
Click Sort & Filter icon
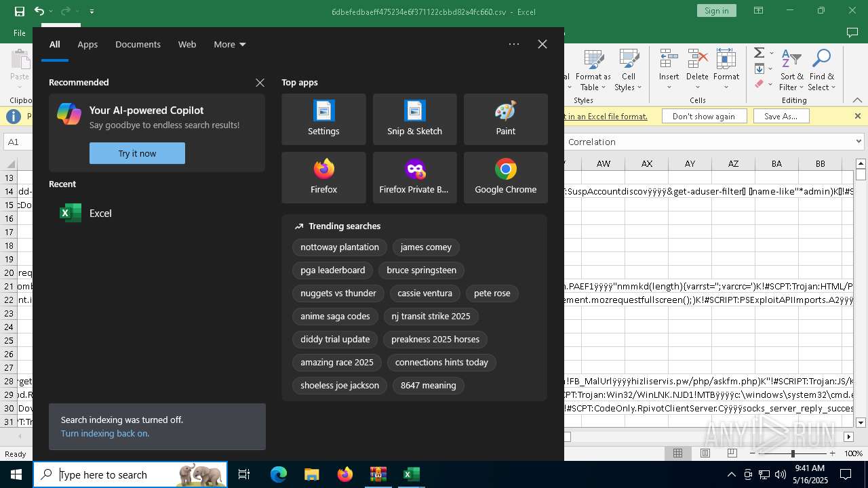pos(791,59)
